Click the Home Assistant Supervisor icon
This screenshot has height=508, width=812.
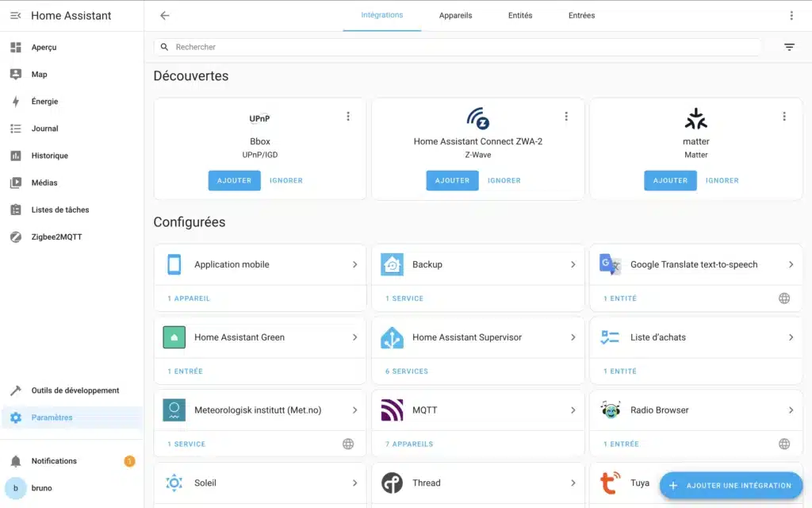pos(392,337)
